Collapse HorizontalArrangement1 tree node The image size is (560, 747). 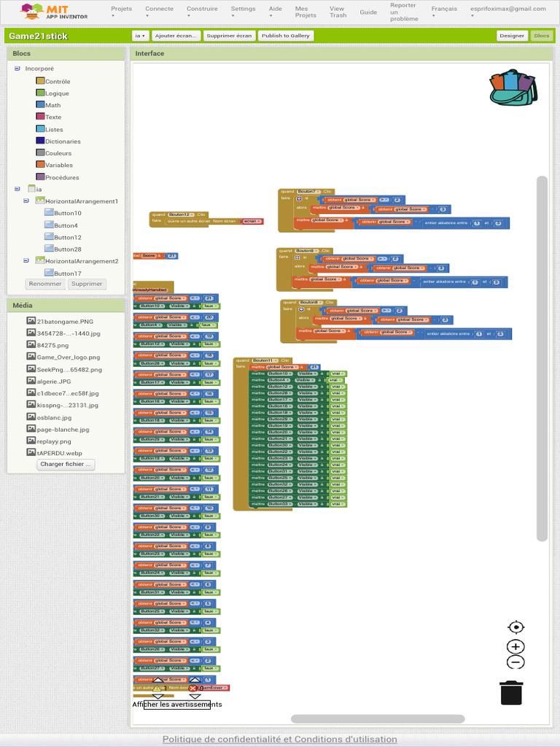pos(26,201)
